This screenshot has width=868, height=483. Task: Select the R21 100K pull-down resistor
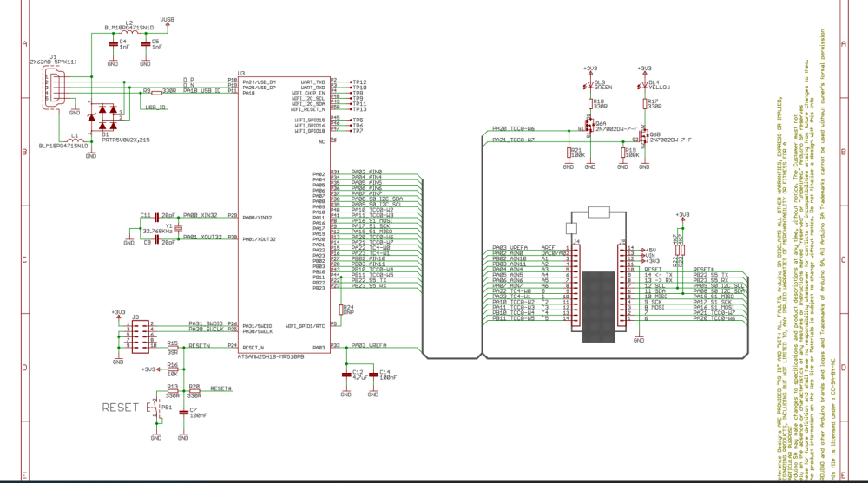coord(568,153)
